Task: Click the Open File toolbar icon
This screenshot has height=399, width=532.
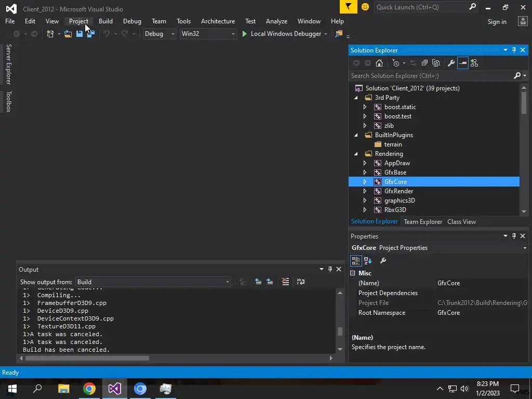Action: pyautogui.click(x=68, y=34)
